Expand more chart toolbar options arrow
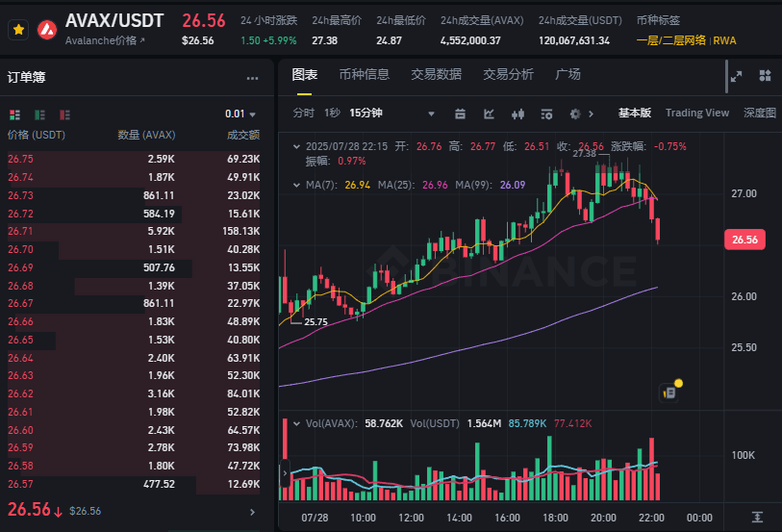The height and width of the screenshot is (532, 782). click(x=591, y=114)
